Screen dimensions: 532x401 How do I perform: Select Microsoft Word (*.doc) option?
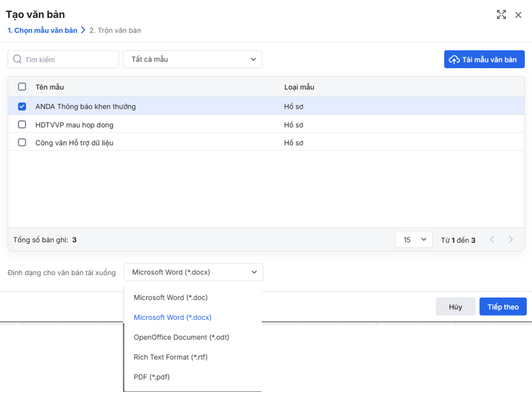coord(171,298)
